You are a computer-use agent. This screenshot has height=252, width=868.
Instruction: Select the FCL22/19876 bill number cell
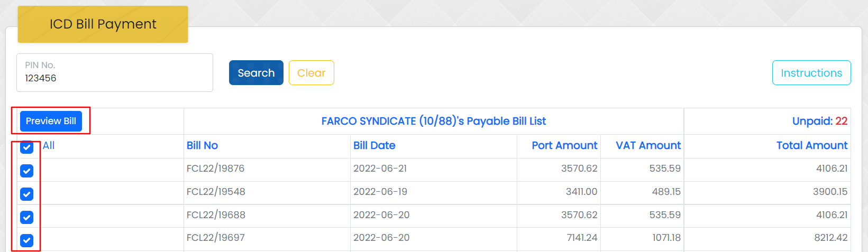coord(215,169)
